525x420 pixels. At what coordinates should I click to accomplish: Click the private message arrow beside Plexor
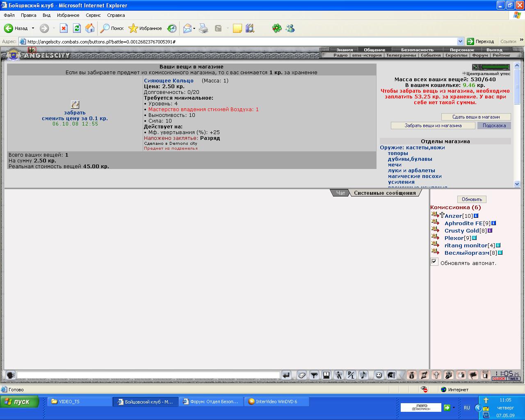[435, 237]
